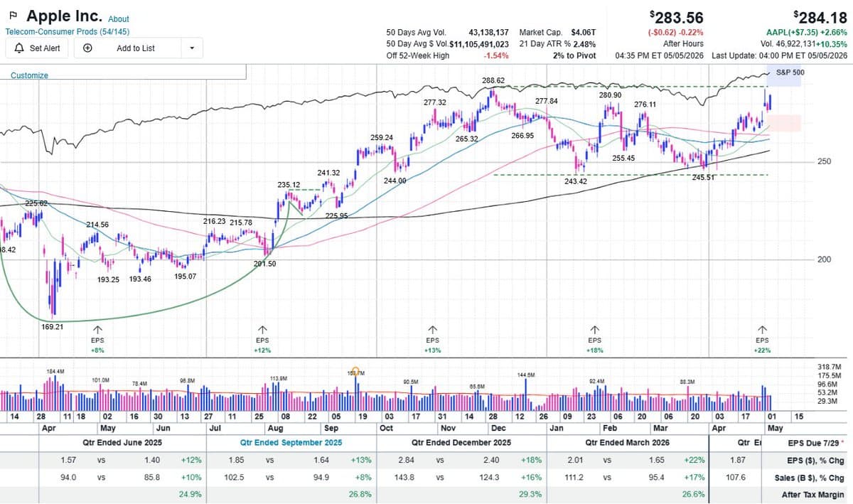The height and width of the screenshot is (504, 853).
Task: Click the Off 52-Week High -1.54% value
Action: pos(496,55)
